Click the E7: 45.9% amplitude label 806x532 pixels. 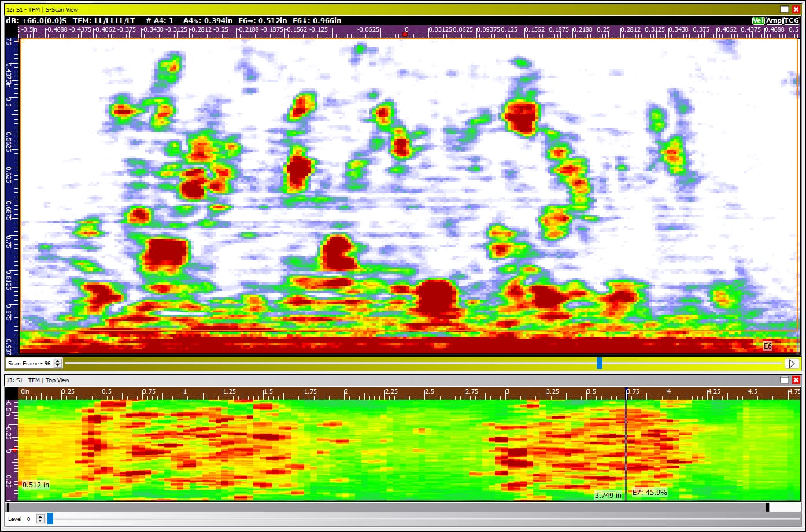point(650,493)
